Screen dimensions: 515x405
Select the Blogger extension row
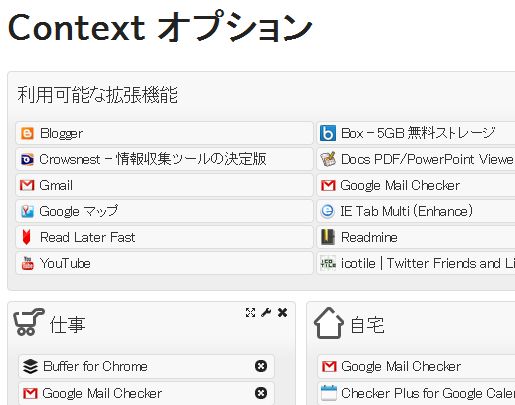tap(164, 133)
